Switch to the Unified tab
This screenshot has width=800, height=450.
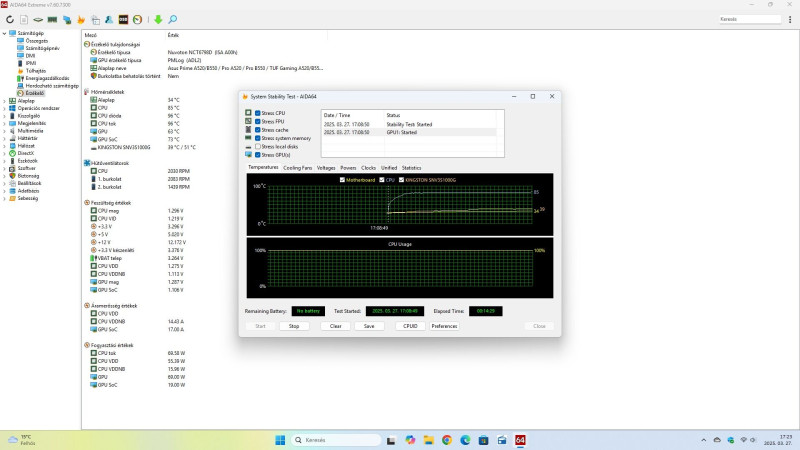point(389,168)
